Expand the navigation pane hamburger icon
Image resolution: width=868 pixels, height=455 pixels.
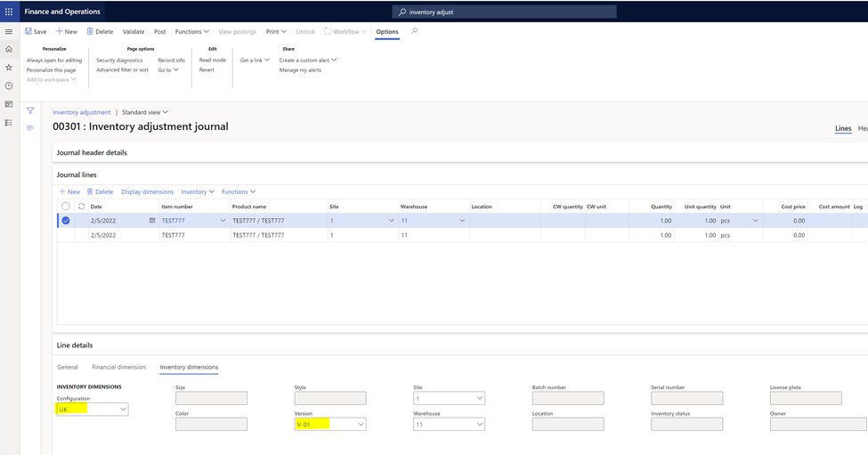tap(9, 31)
